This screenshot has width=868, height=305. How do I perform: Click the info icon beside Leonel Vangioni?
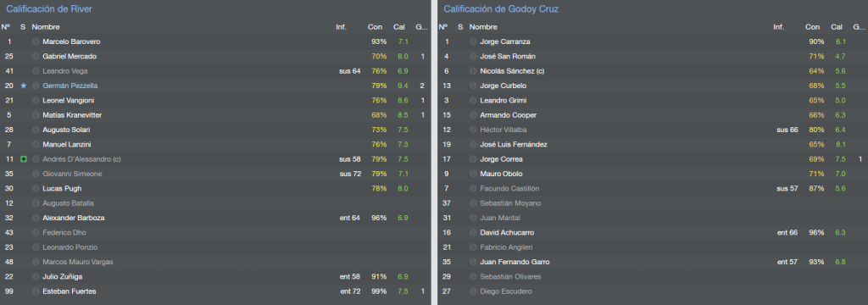(x=36, y=100)
